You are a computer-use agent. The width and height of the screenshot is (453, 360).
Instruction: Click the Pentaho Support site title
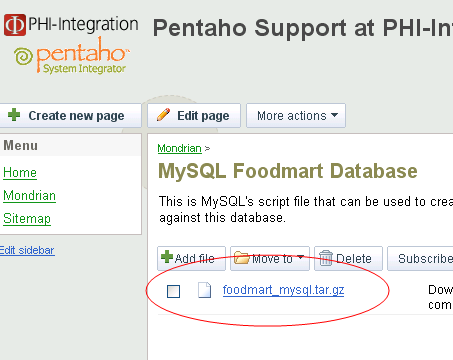tap(302, 28)
